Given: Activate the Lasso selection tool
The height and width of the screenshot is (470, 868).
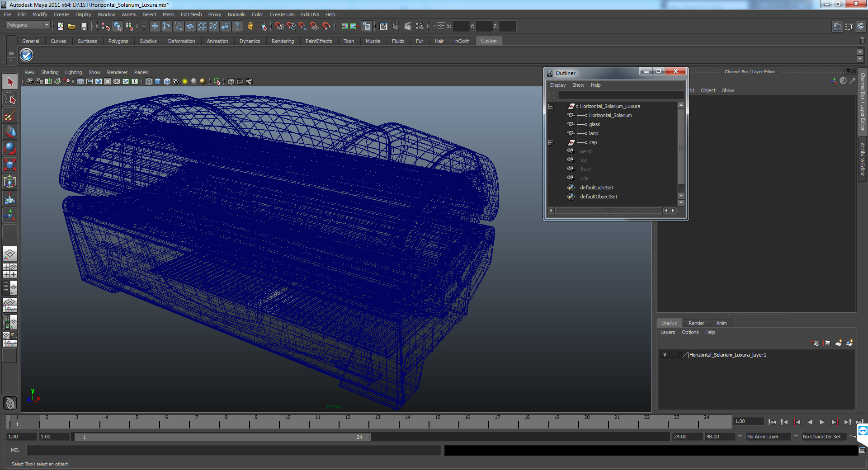Looking at the screenshot, I should coord(10,98).
